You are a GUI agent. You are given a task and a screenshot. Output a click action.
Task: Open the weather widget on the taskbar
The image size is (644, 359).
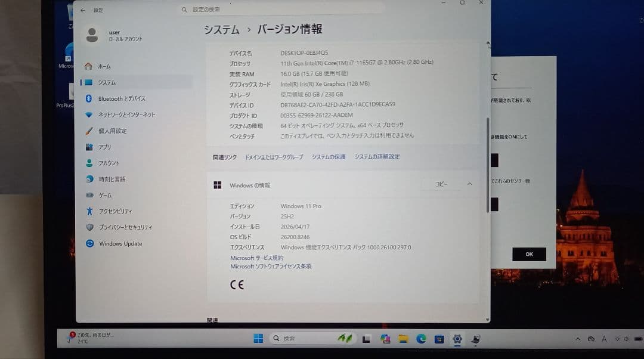[x=92, y=338]
